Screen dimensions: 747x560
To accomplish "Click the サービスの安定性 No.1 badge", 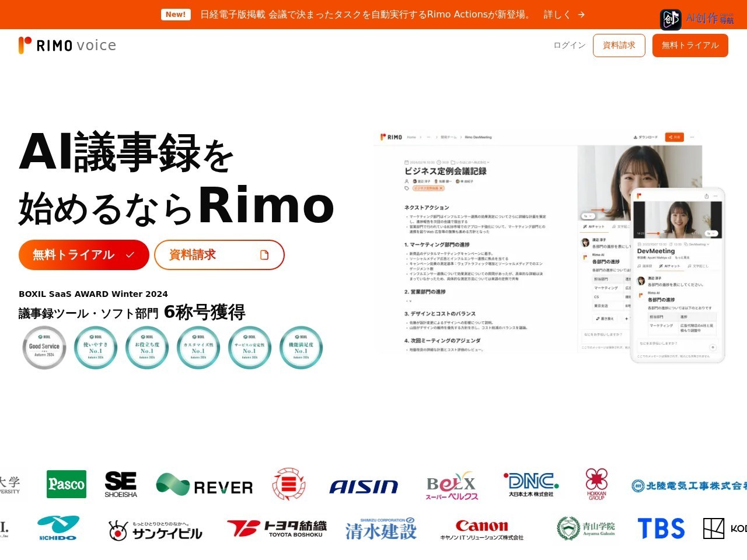I will pyautogui.click(x=250, y=348).
